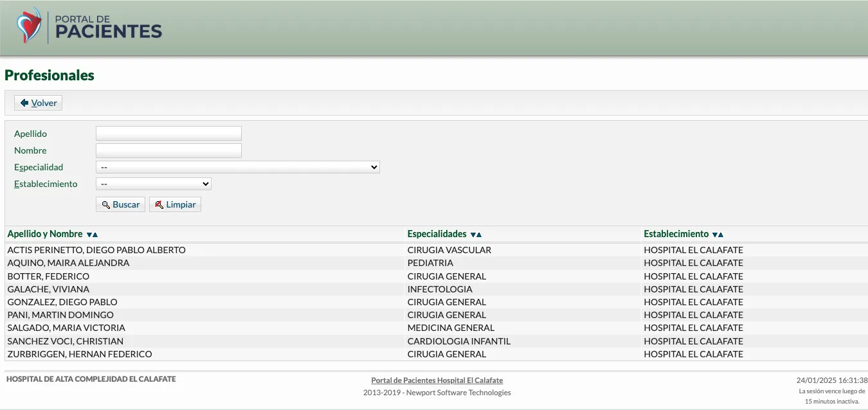Sort Apellido y Nombre column descending

89,235
